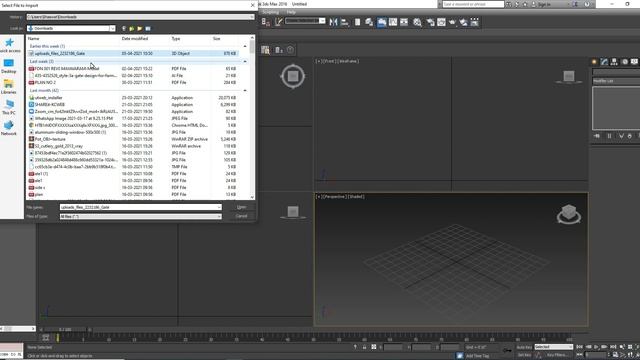Sort files by Date modified column
Viewport: 640px width, 360px height.
click(135, 39)
